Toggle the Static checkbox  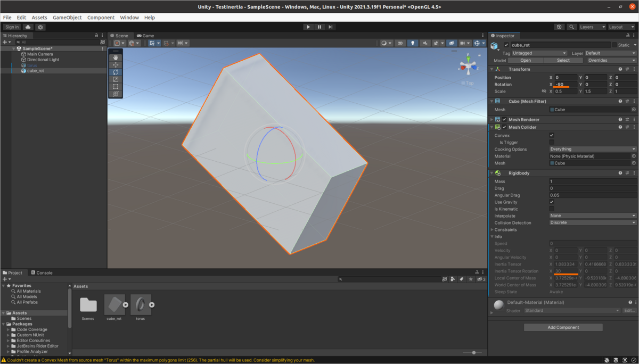click(615, 45)
